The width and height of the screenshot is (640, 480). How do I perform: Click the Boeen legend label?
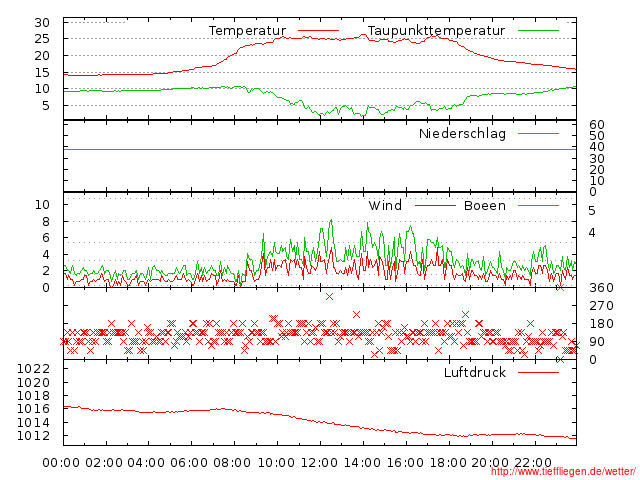click(x=485, y=205)
